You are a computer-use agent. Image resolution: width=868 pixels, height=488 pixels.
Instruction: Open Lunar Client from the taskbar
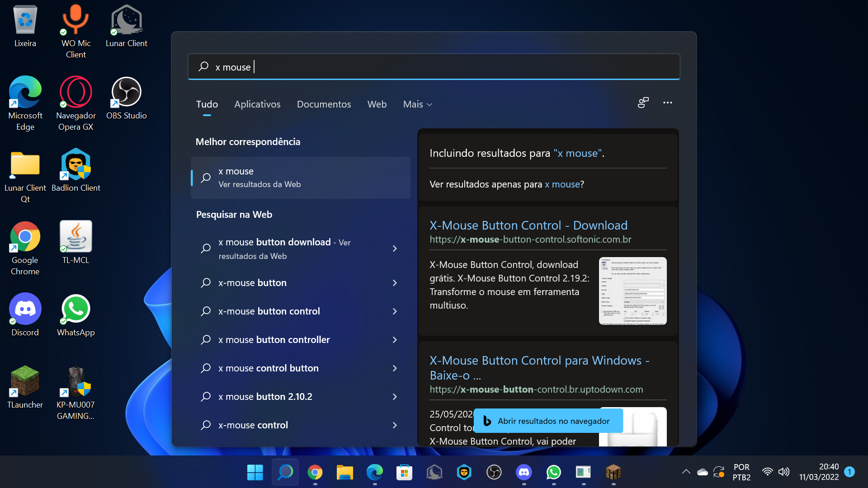434,473
